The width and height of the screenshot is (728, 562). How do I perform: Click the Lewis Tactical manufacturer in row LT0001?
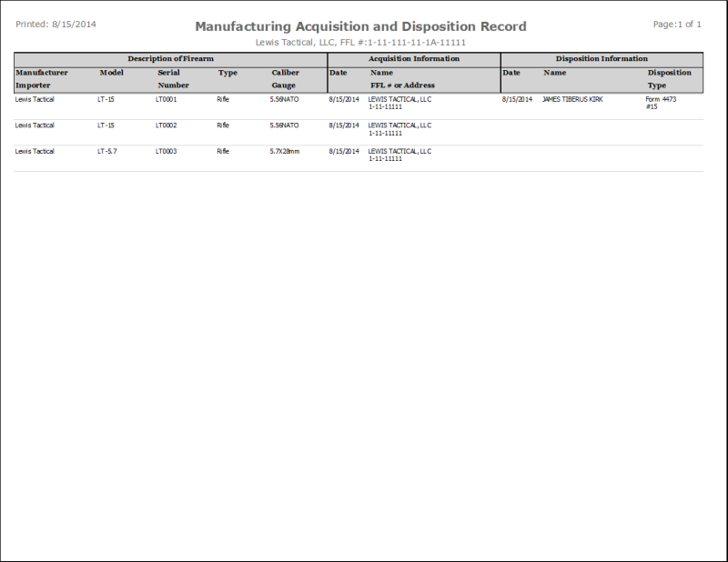[x=35, y=99]
